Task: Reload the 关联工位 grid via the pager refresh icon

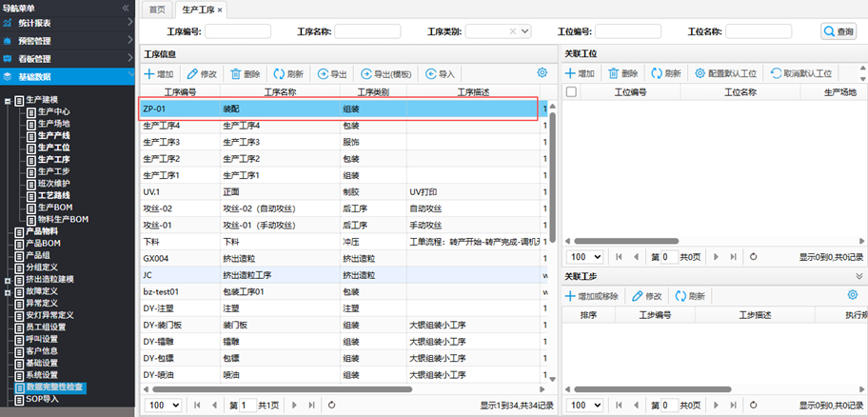Action: tap(753, 256)
